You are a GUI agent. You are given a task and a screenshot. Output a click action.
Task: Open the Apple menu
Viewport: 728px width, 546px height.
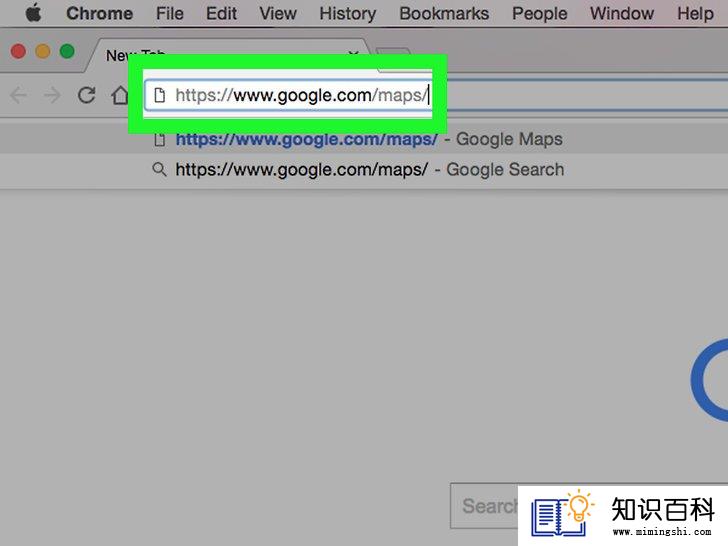[33, 13]
